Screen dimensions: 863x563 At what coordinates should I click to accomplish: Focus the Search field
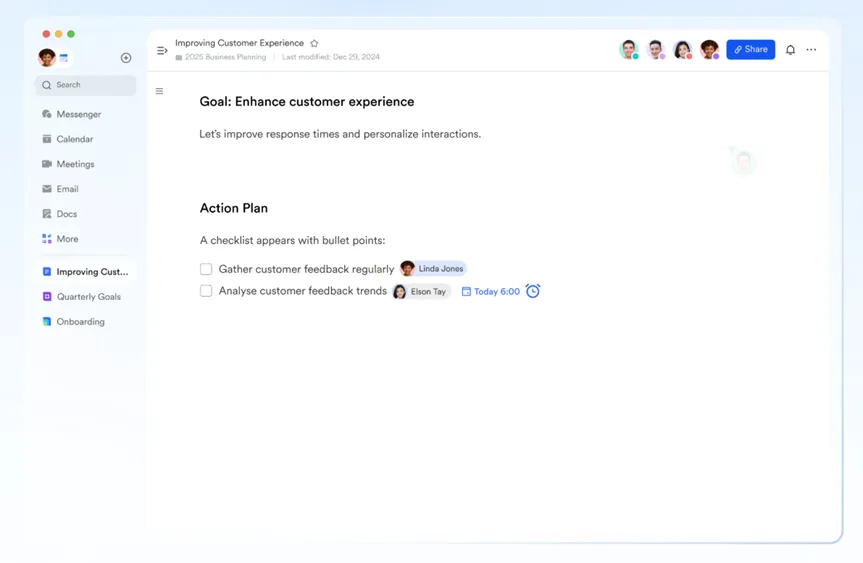tap(85, 85)
